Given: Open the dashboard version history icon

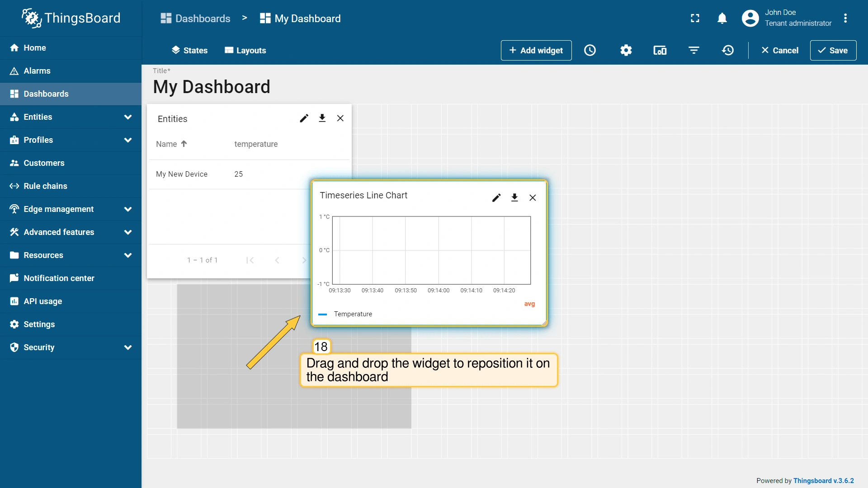Looking at the screenshot, I should click(728, 50).
